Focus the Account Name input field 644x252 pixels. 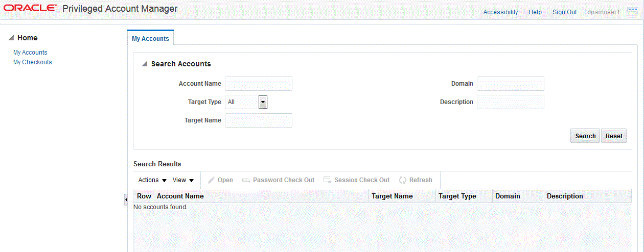coord(259,84)
